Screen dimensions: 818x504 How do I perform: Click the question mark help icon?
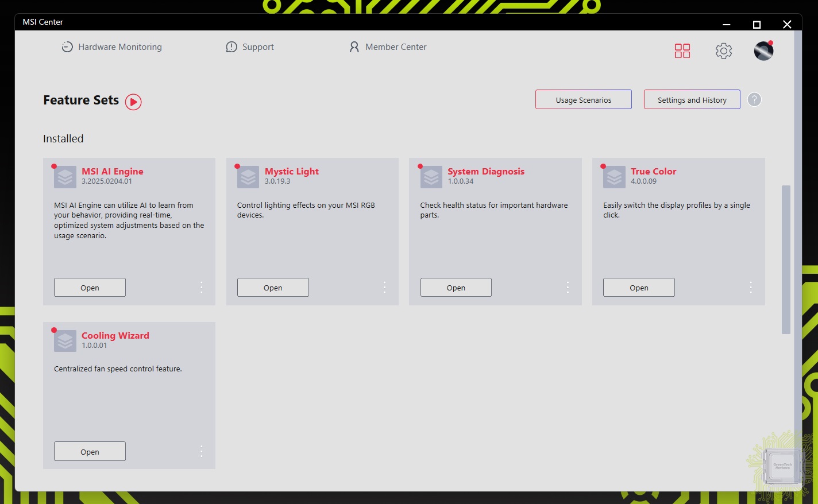[x=754, y=99]
